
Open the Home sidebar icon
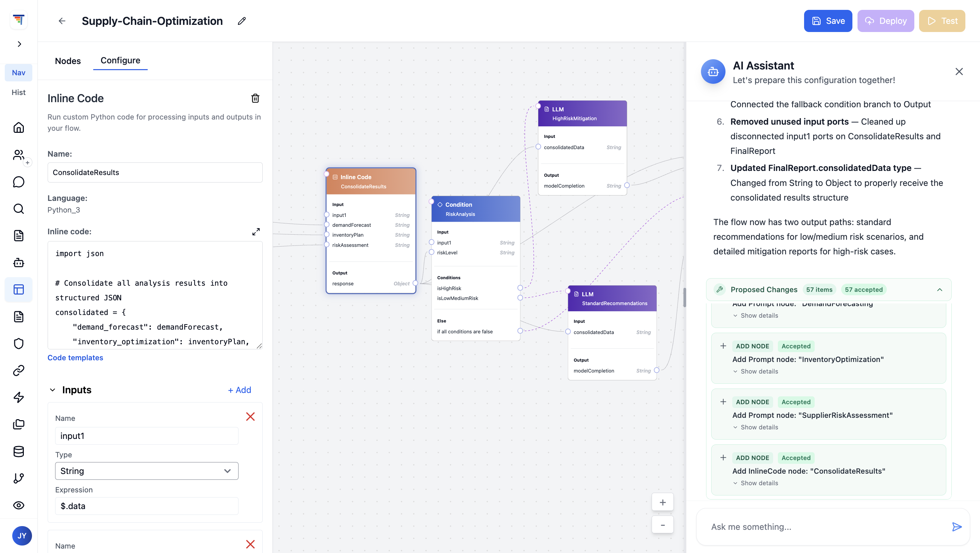(x=19, y=127)
